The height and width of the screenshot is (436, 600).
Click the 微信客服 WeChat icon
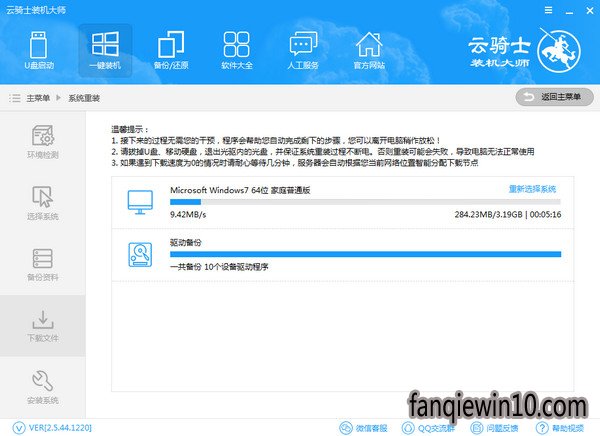pos(346,428)
